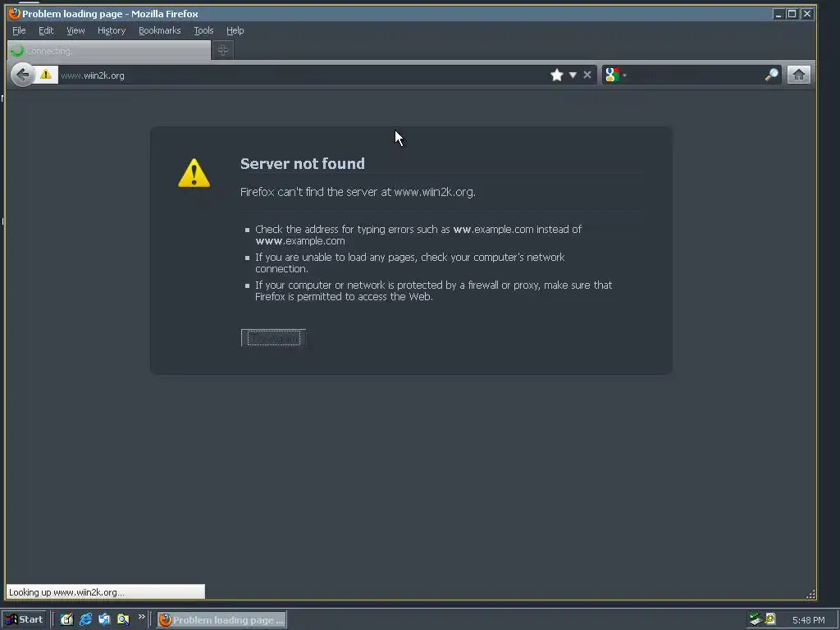This screenshot has width=840, height=630.
Task: Open the Edit menu
Action: (x=46, y=30)
